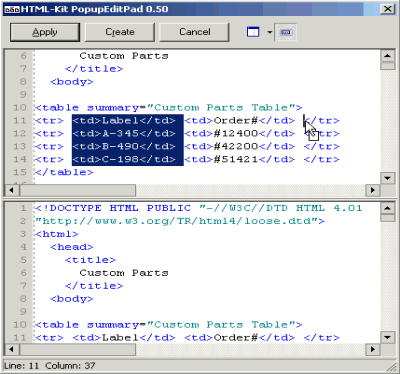Click the <body> tag in bottom pane
The width and height of the screenshot is (400, 374).
(x=72, y=299)
